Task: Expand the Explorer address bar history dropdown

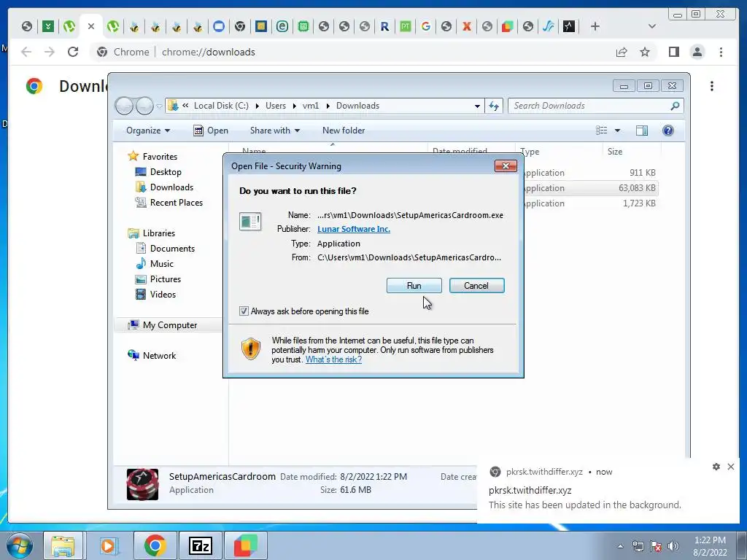Action: tap(477, 106)
